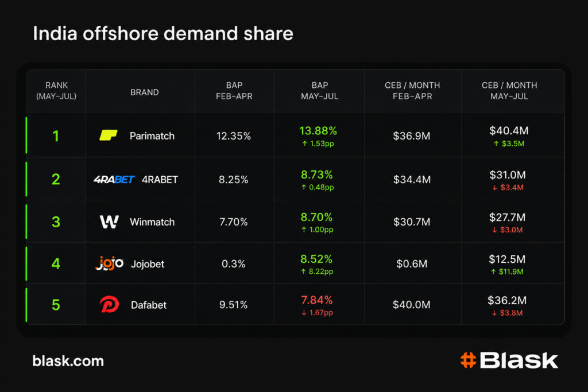Click the Jojobet jojo logo
Image resolution: width=588 pixels, height=392 pixels.
tap(110, 263)
